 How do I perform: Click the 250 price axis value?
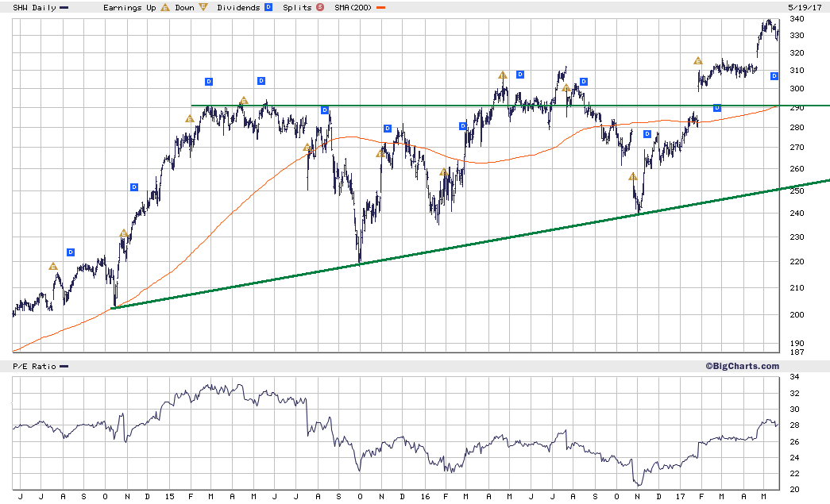click(797, 190)
